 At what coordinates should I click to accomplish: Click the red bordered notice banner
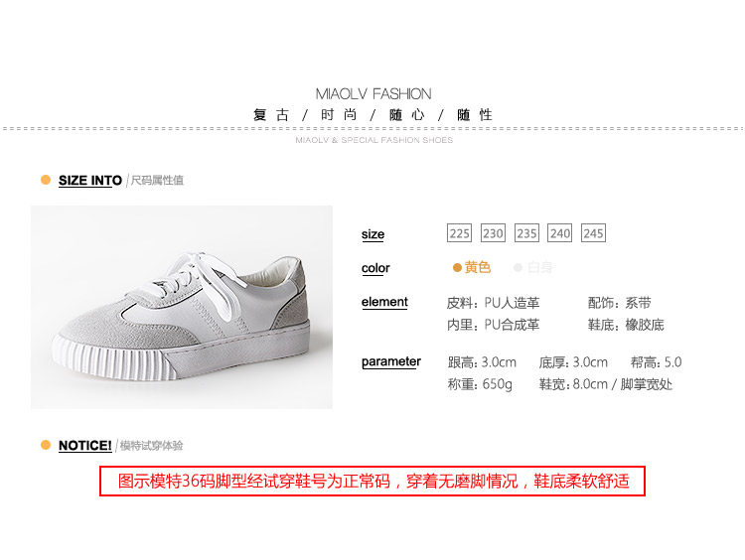point(372,482)
